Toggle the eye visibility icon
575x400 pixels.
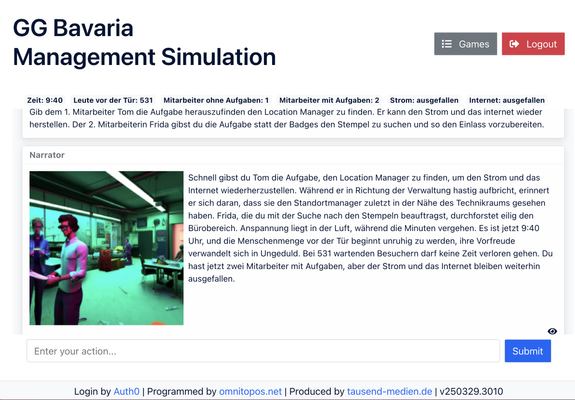[x=552, y=331]
